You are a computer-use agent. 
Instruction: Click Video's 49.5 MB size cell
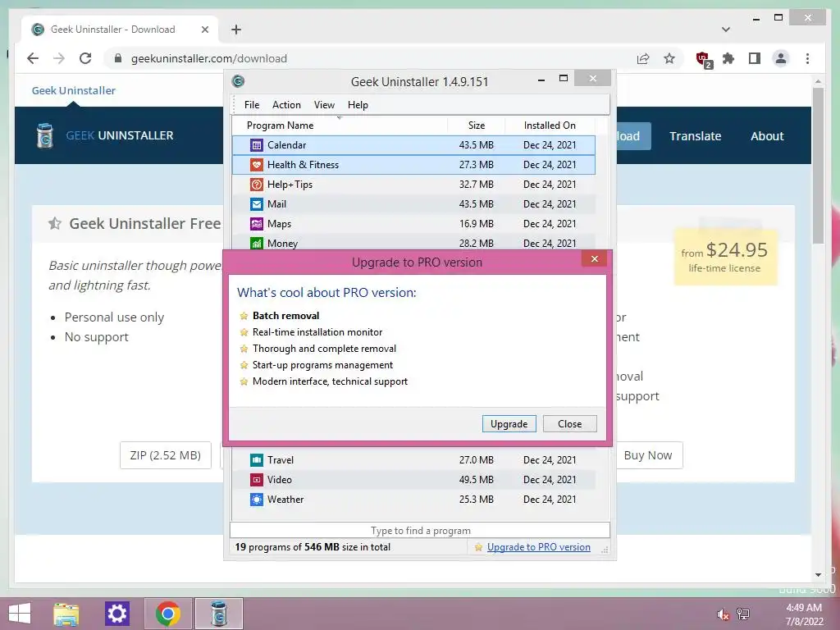(477, 480)
